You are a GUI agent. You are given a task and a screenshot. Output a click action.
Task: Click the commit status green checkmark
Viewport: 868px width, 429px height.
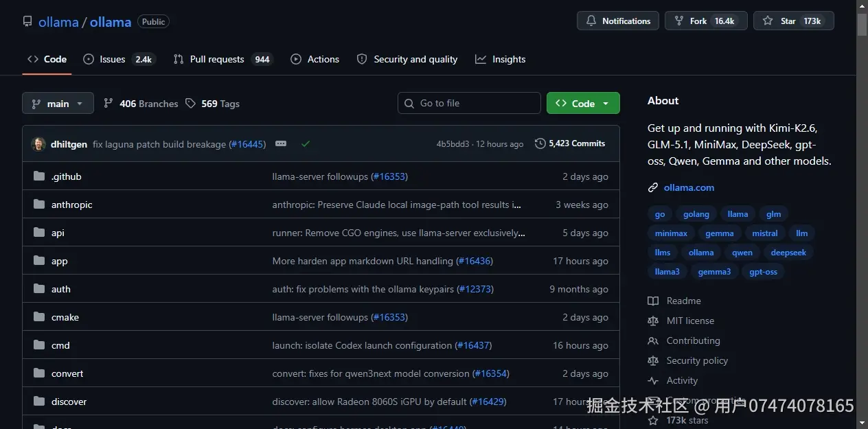pos(306,144)
